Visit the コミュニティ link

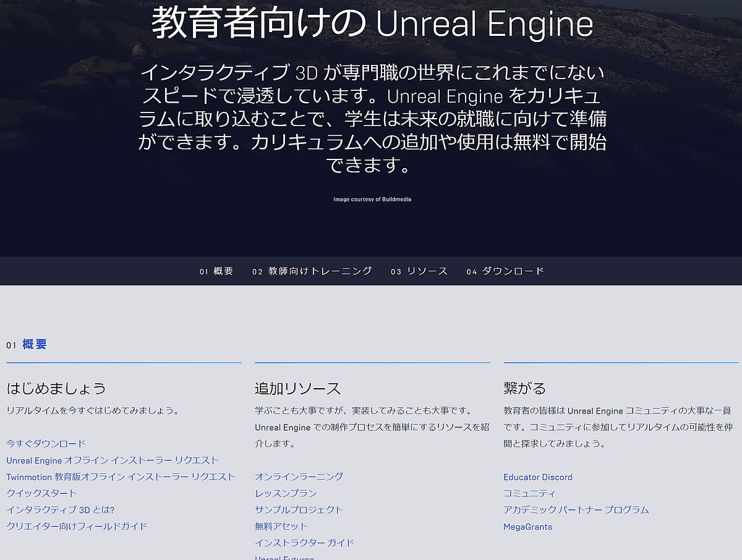click(529, 493)
